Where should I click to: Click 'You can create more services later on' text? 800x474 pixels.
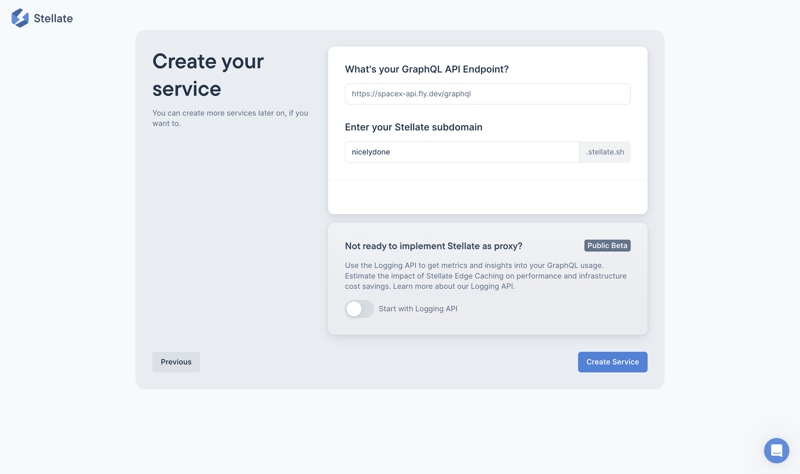click(x=230, y=118)
